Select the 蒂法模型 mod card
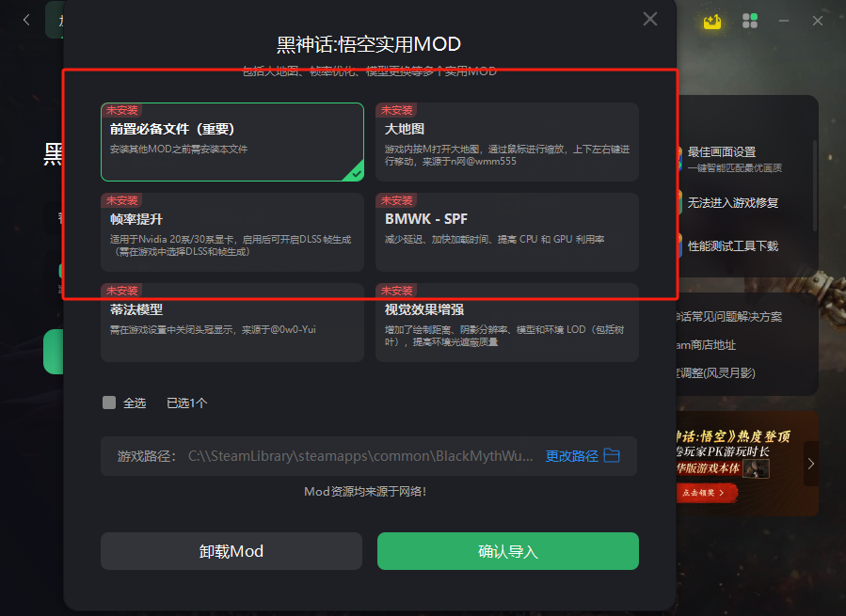 (232, 322)
